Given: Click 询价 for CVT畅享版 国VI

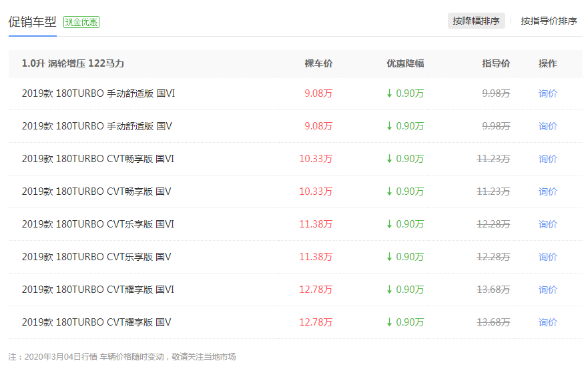Looking at the screenshot, I should pos(548,159).
